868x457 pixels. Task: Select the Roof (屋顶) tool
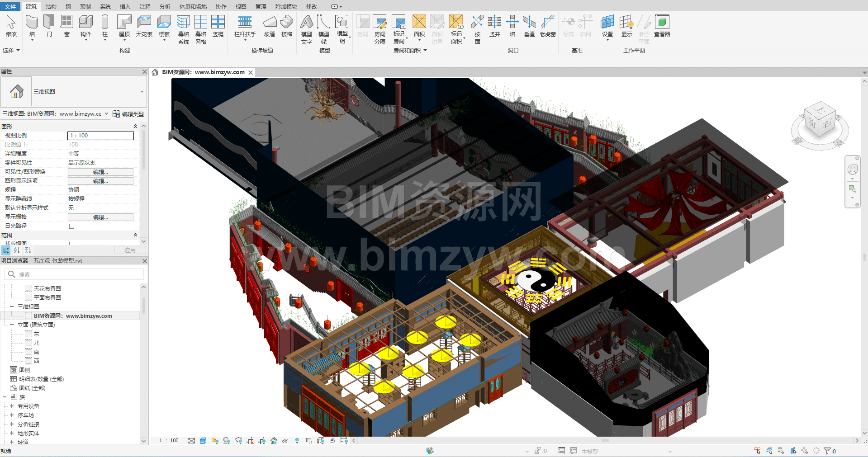click(124, 26)
